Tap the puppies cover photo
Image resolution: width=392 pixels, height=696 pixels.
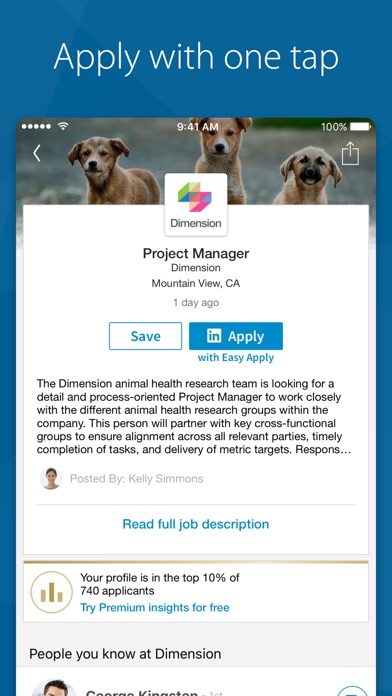[x=196, y=161]
